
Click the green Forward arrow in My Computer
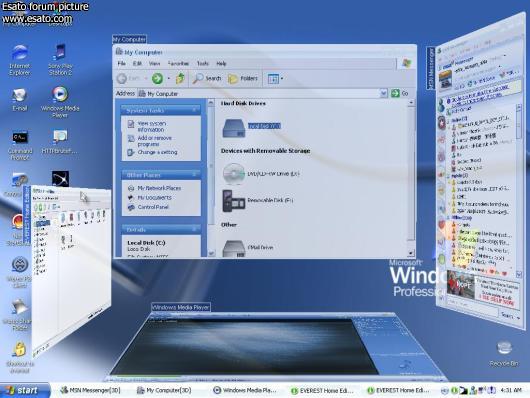[157, 78]
